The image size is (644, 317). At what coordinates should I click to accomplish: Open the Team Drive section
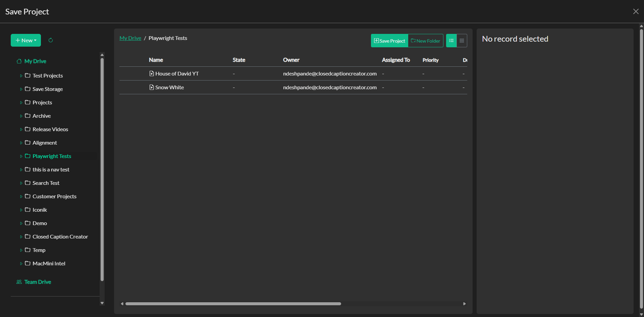pos(38,282)
